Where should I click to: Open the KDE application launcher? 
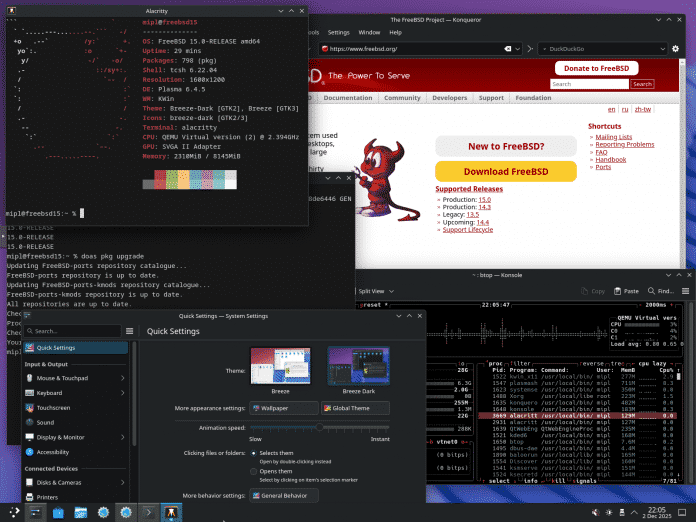14,513
